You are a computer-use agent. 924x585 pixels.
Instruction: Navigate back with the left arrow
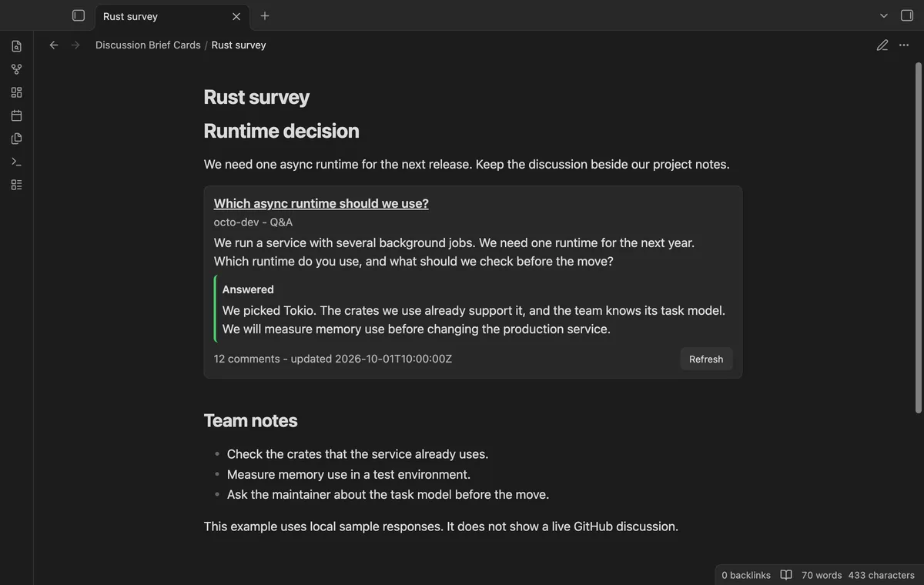coord(54,45)
